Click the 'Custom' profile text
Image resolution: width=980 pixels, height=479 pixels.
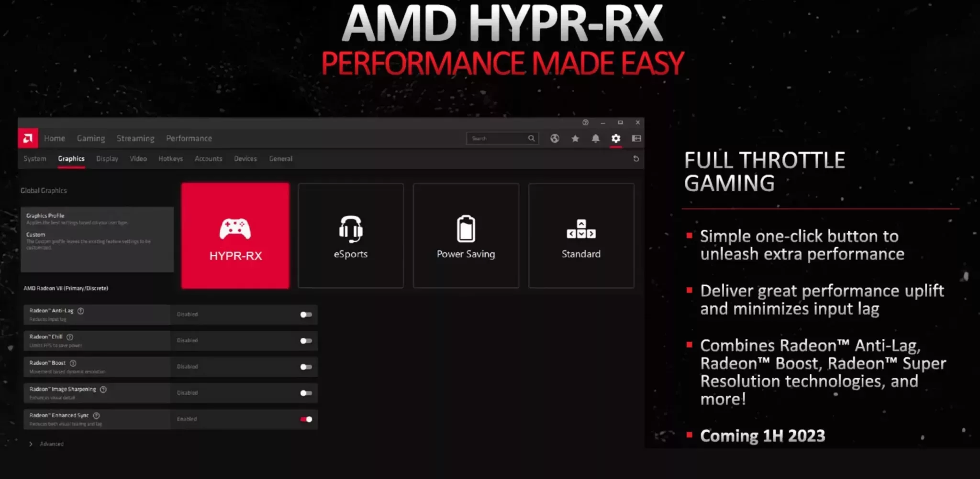(x=36, y=235)
